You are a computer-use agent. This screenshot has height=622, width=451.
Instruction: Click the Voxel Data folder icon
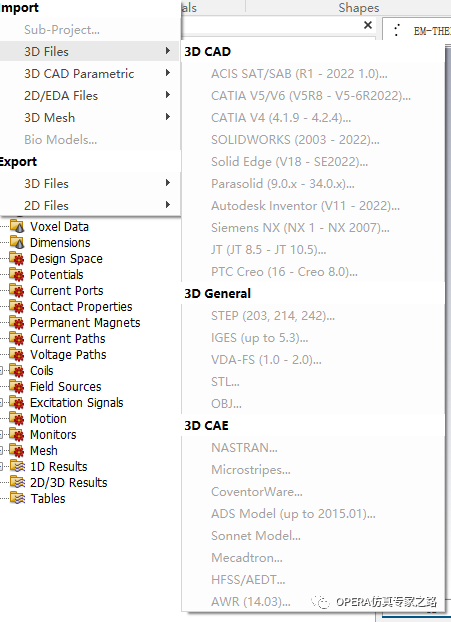pyautogui.click(x=17, y=227)
